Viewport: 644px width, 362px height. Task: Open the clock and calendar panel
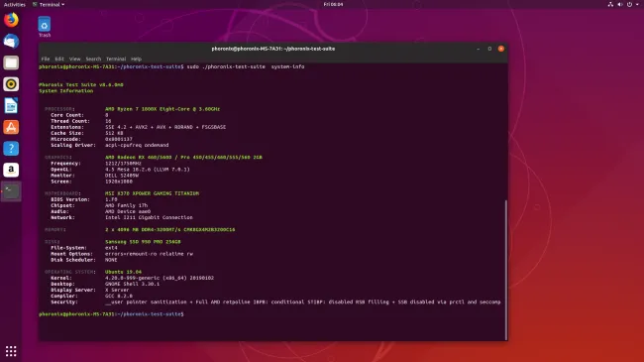coord(333,5)
